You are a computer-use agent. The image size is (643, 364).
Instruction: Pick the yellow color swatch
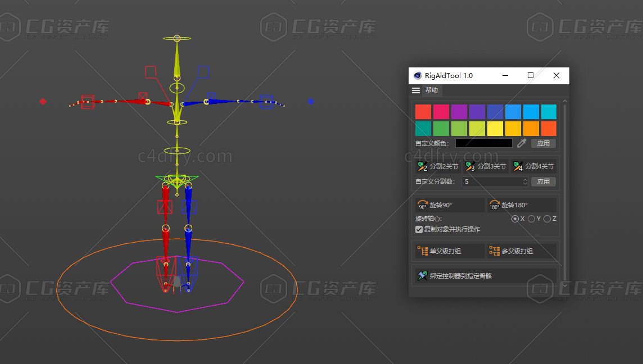coord(495,128)
